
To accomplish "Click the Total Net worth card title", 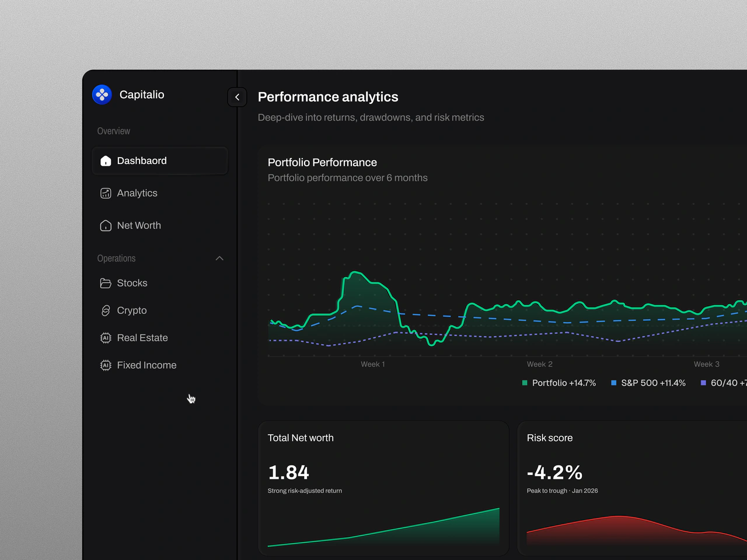I will pos(301,438).
